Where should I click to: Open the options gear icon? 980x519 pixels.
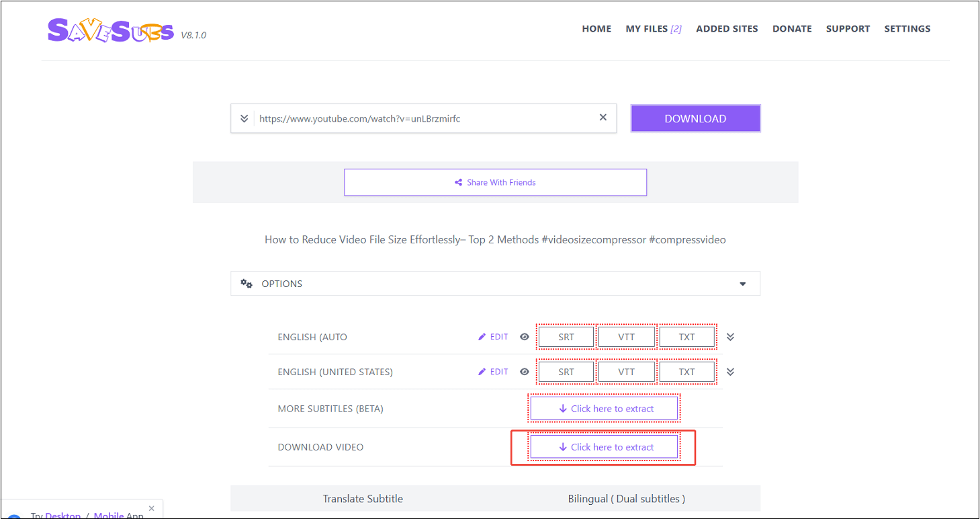point(247,283)
